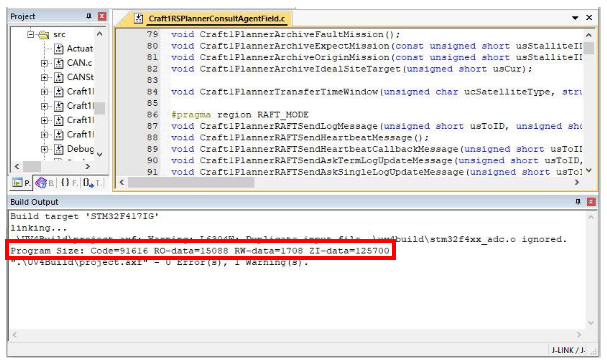Pin the Project panel
The width and height of the screenshot is (607, 364).
pos(89,17)
